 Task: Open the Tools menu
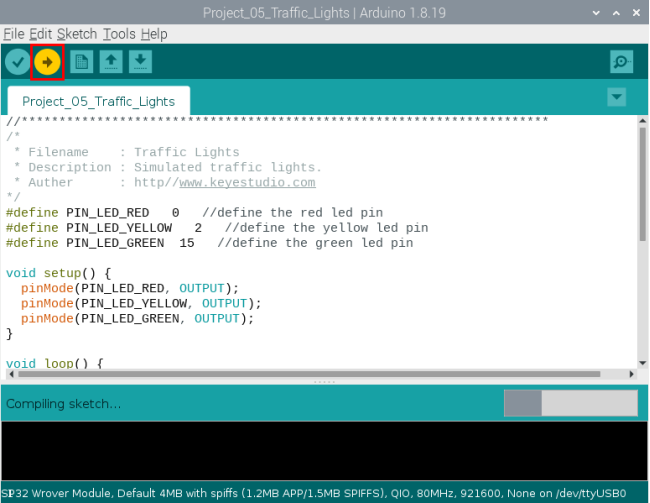119,34
